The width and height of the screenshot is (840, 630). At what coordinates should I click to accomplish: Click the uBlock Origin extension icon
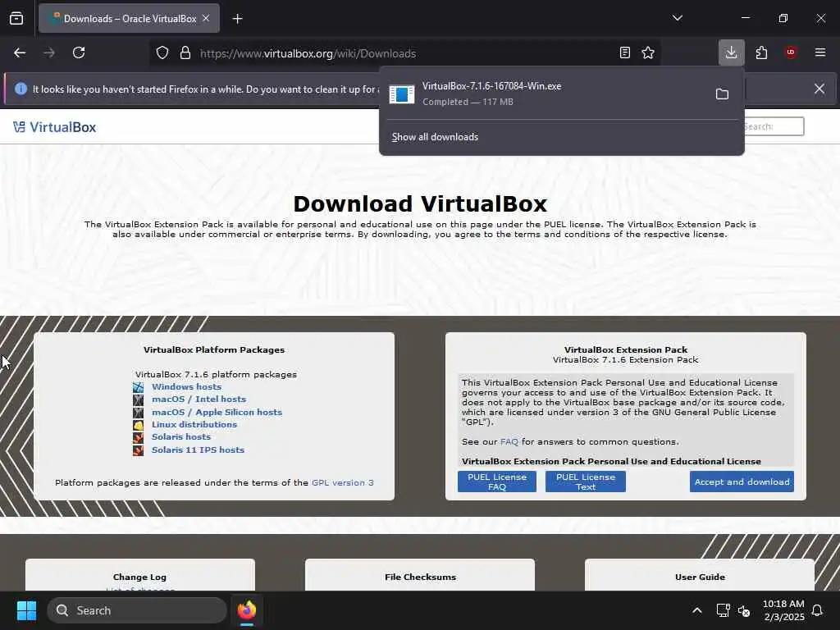click(791, 52)
